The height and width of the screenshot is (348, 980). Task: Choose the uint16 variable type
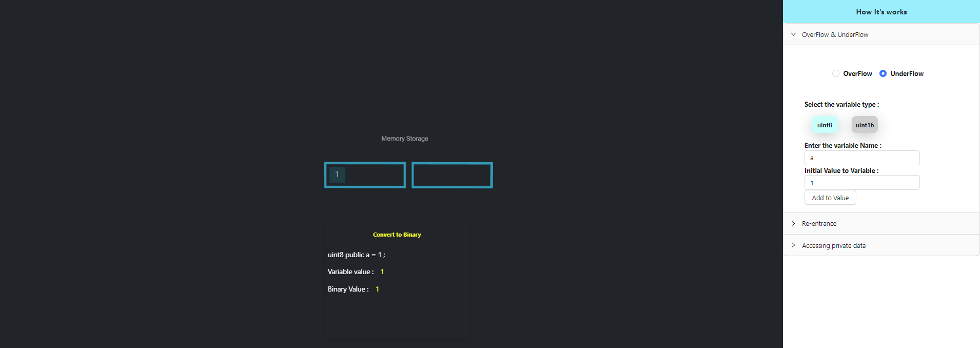865,125
